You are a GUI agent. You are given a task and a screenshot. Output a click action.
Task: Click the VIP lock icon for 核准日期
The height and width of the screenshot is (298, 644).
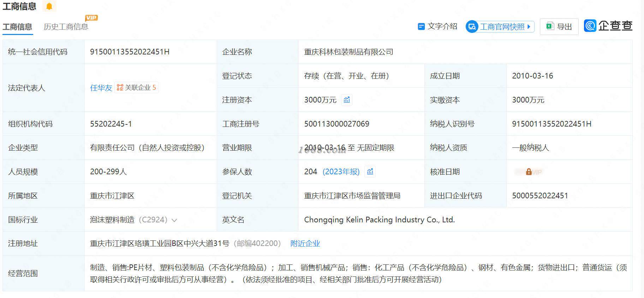click(x=529, y=172)
